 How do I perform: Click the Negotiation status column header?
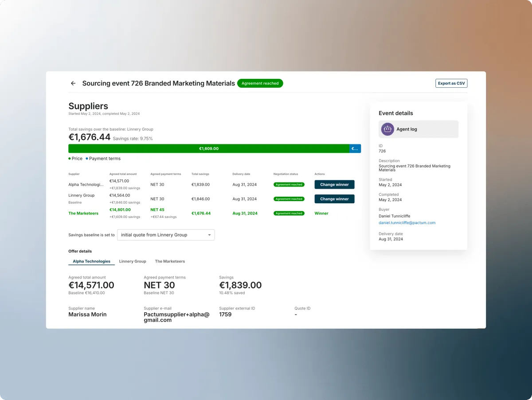286,174
